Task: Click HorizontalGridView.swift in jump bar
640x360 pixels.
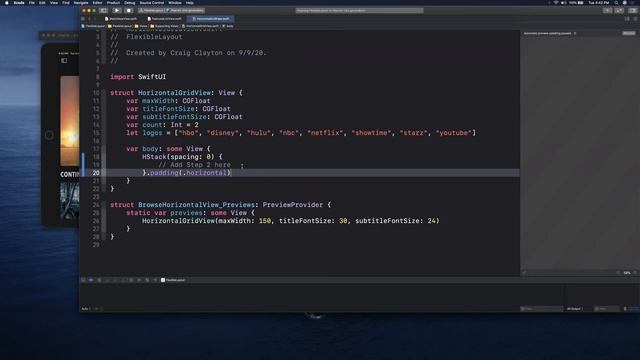Action: coord(200,26)
